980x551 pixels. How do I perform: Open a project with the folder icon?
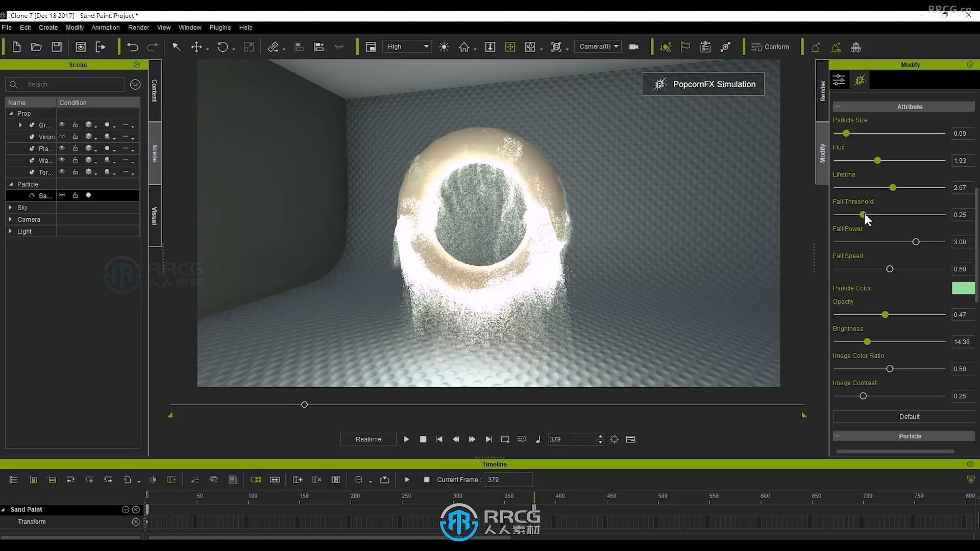pos(36,47)
